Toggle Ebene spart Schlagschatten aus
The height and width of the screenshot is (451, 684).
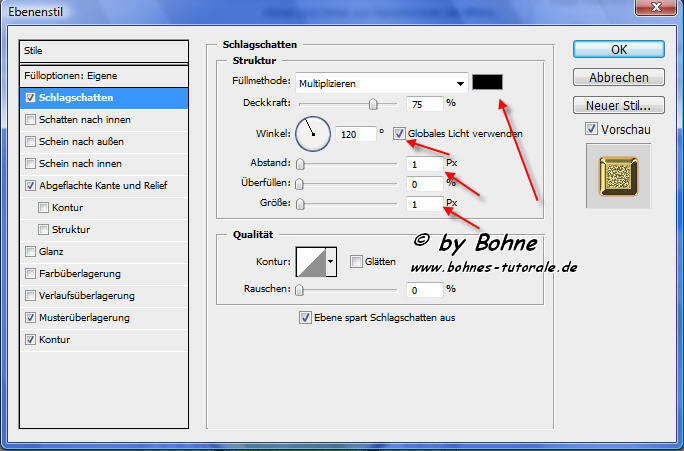pyautogui.click(x=305, y=318)
